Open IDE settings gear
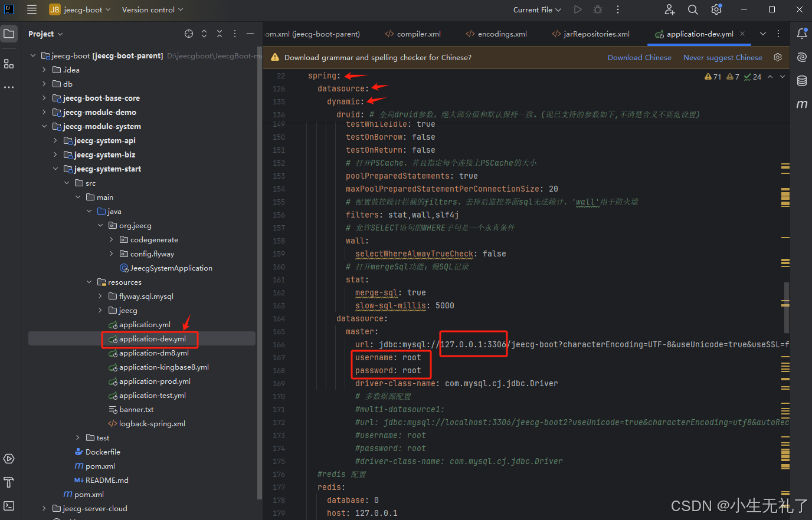The image size is (812, 520). point(716,9)
